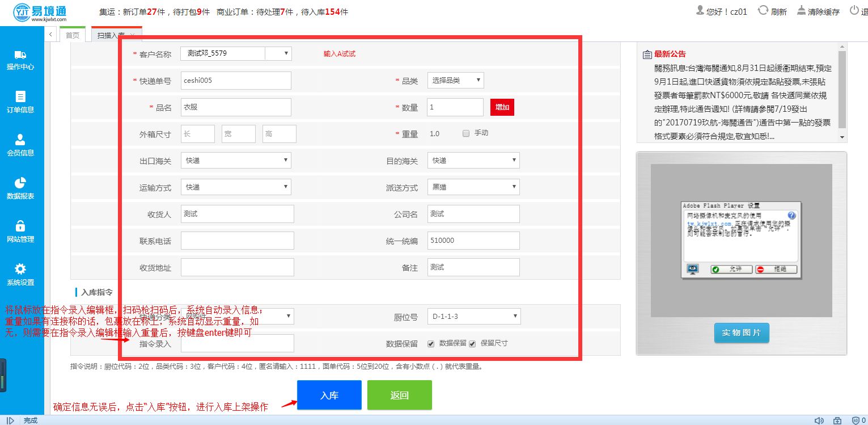Click 拒绝 in Flash Player settings

point(776,269)
